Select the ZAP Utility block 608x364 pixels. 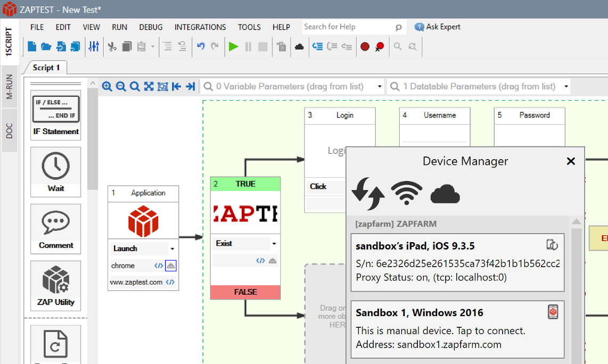56,286
